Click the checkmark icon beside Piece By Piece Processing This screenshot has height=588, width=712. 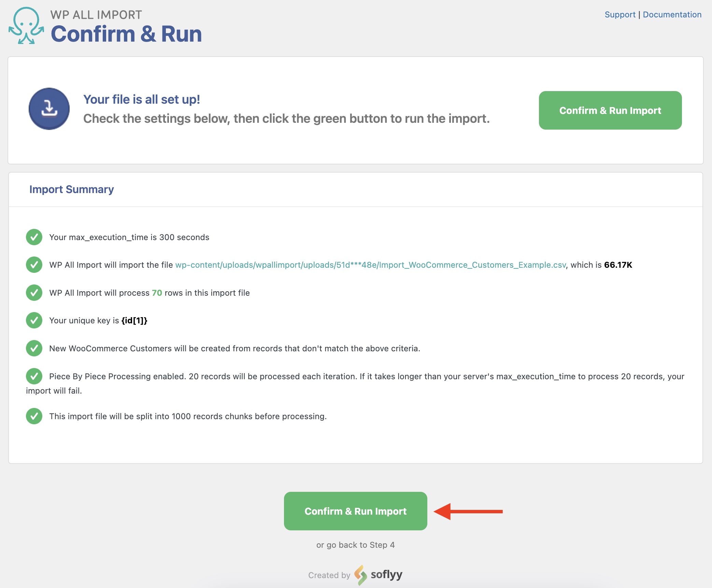[34, 376]
